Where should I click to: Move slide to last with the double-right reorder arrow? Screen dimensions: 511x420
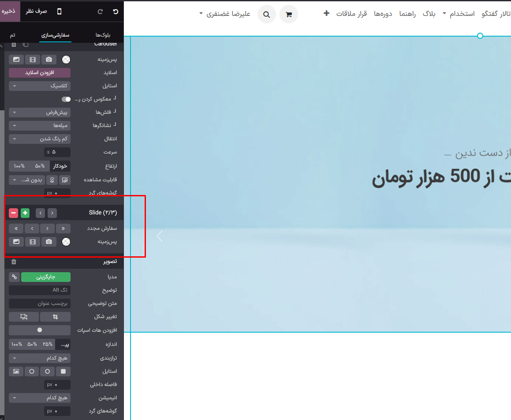pyautogui.click(x=63, y=229)
